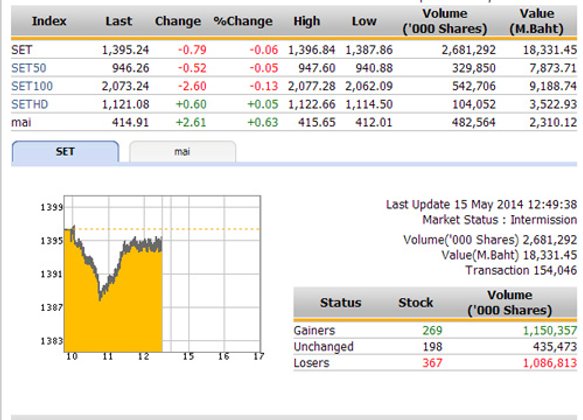Click mai last value 414.91
Image resolution: width=583 pixels, height=420 pixels.
[x=131, y=122]
